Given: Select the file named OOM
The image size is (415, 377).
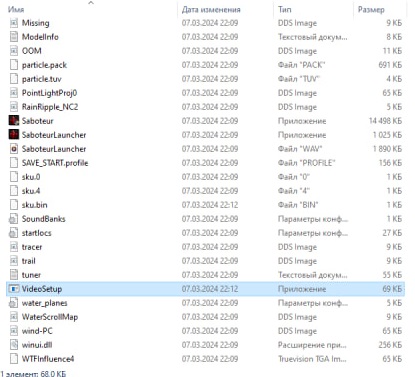Looking at the screenshot, I should (x=32, y=51).
